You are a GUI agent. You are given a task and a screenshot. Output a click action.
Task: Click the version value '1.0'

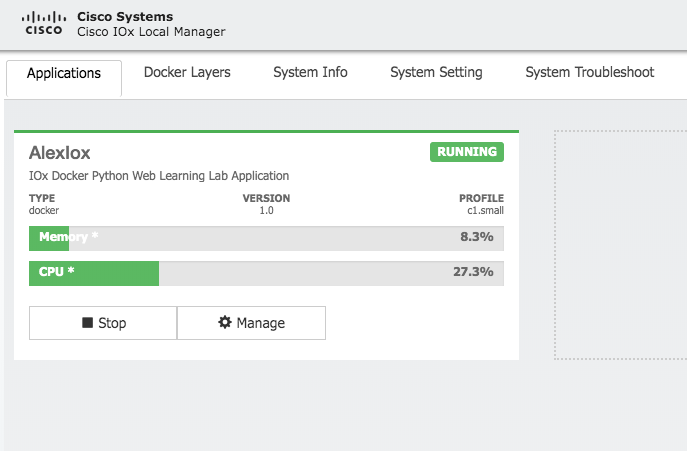tap(266, 210)
